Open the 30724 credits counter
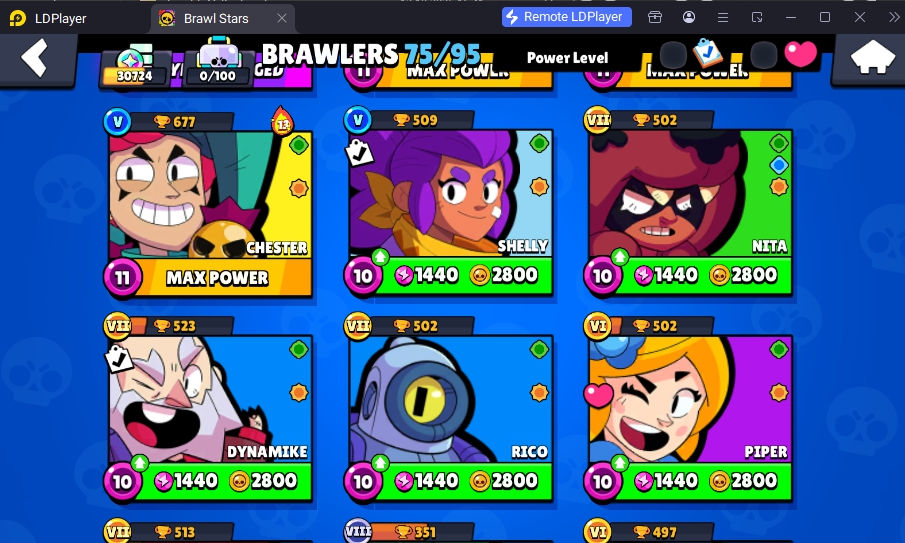The height and width of the screenshot is (543, 905). (x=134, y=66)
